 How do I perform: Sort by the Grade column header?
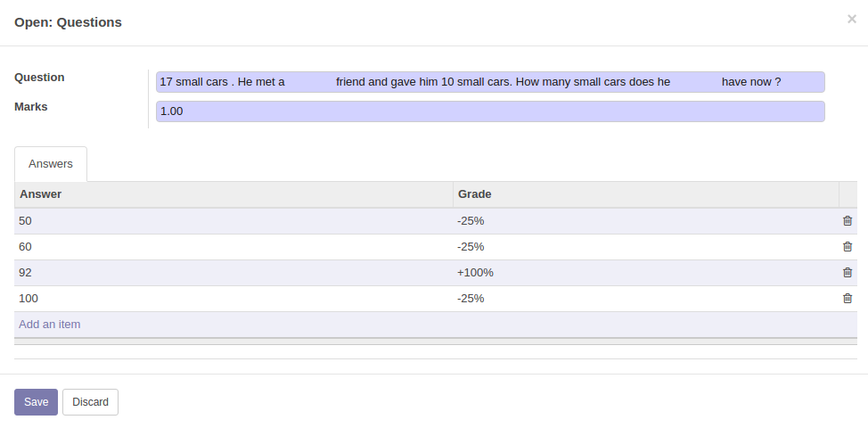click(x=475, y=194)
